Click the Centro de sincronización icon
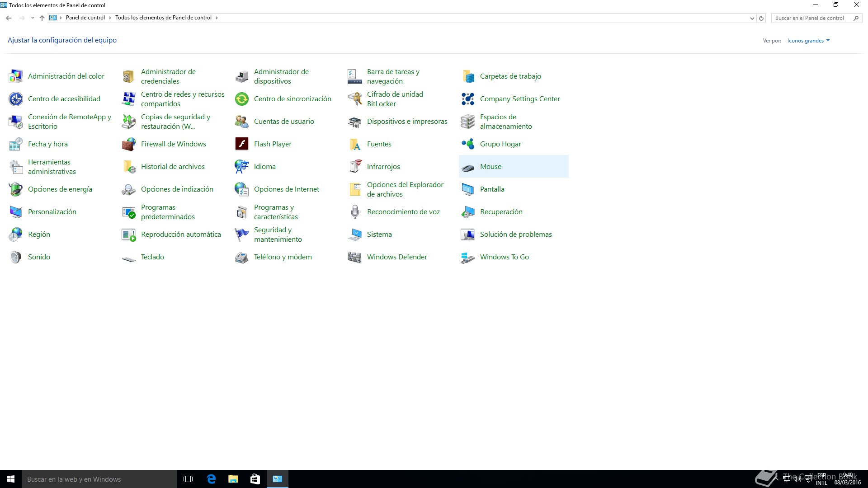The width and height of the screenshot is (868, 488). pos(242,99)
